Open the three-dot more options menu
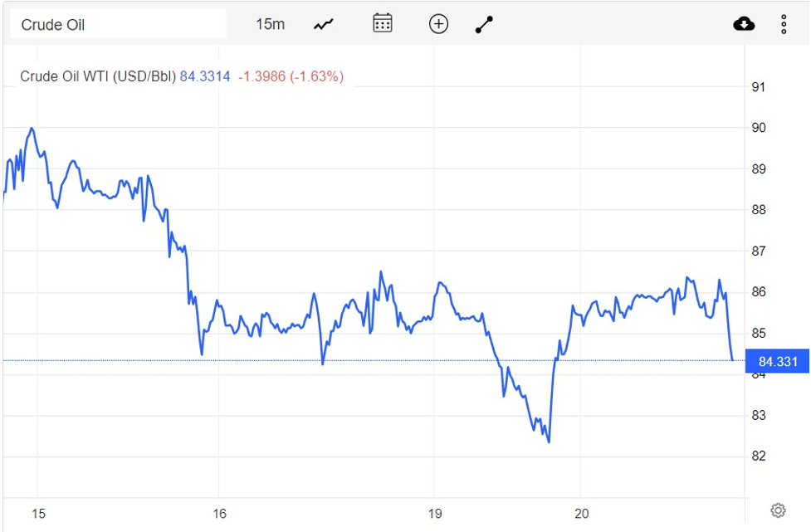Screen dimensions: 811x532 point(784,24)
